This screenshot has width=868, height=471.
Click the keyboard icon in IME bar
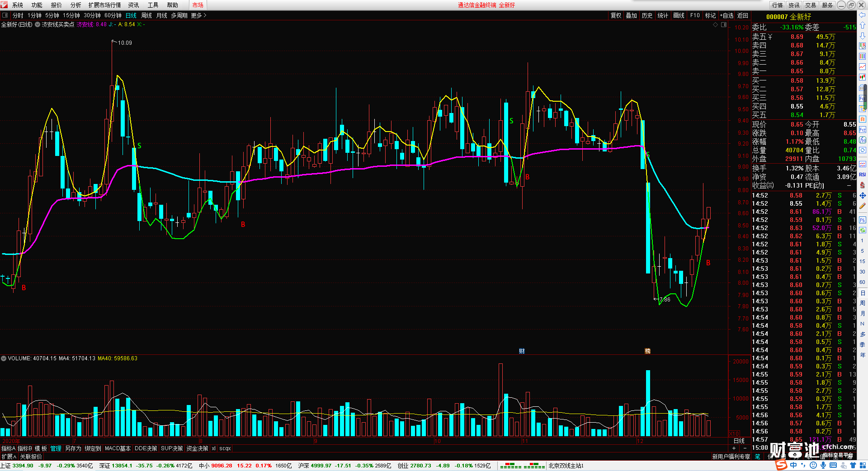833,465
